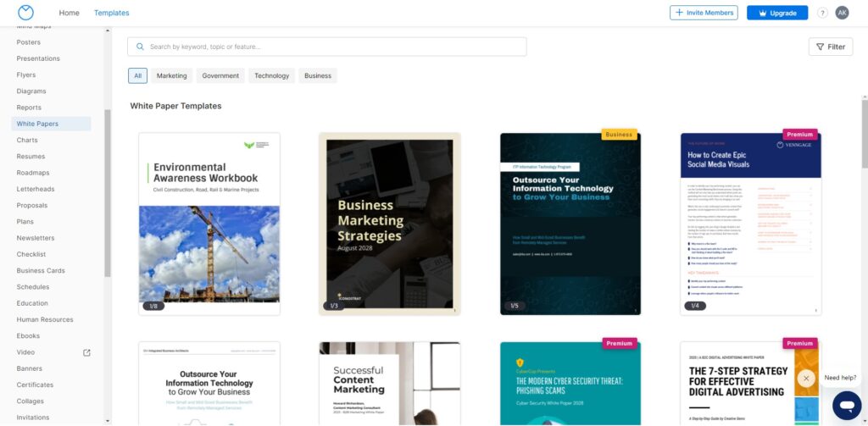The width and height of the screenshot is (868, 426).
Task: Click Invite Members button
Action: coord(704,13)
